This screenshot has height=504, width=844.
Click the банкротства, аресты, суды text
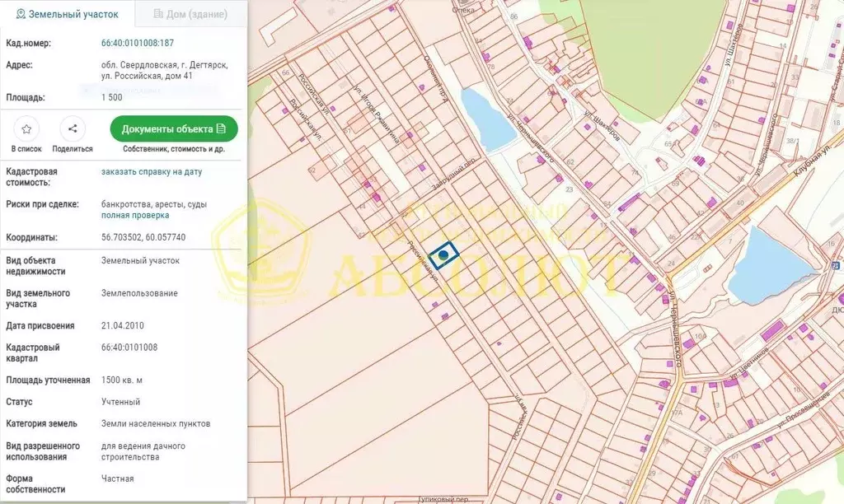pyautogui.click(x=154, y=204)
